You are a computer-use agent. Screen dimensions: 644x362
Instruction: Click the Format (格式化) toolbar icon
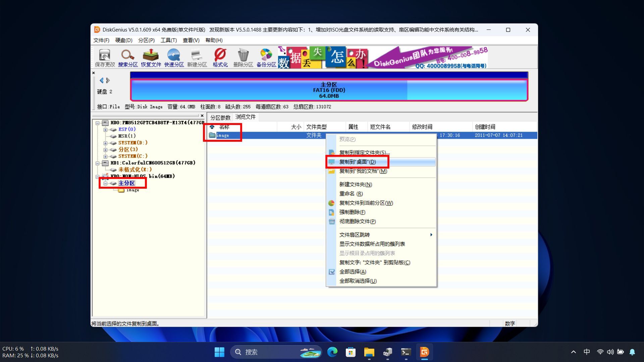pyautogui.click(x=220, y=57)
